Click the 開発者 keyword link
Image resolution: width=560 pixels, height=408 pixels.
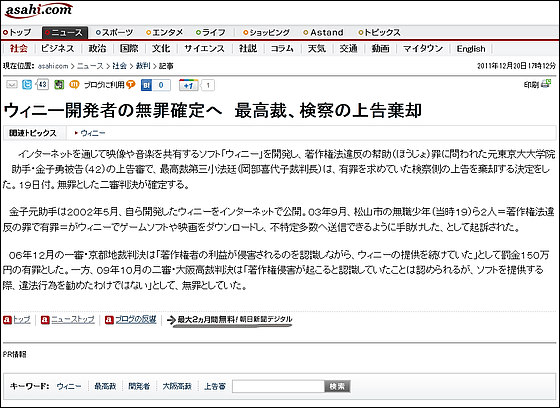coord(139,386)
